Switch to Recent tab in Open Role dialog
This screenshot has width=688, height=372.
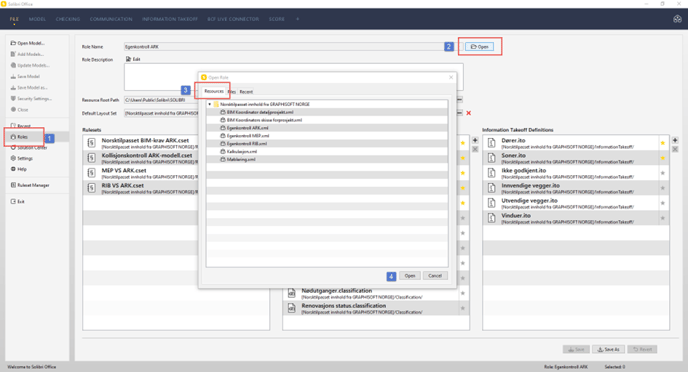click(x=246, y=92)
